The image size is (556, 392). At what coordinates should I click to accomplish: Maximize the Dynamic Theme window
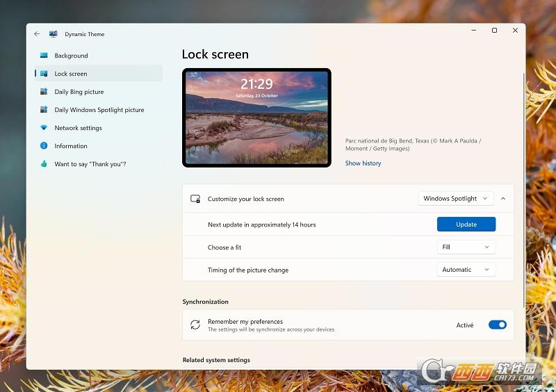494,31
